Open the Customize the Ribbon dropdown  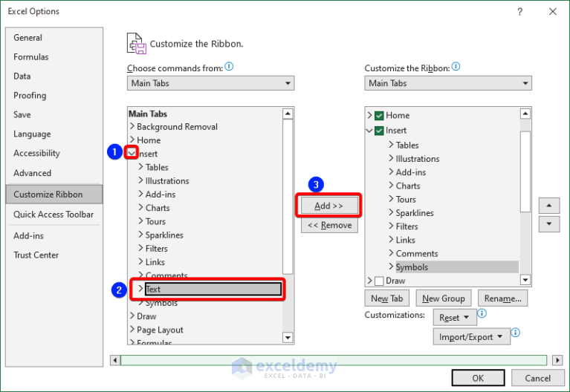[x=448, y=83]
